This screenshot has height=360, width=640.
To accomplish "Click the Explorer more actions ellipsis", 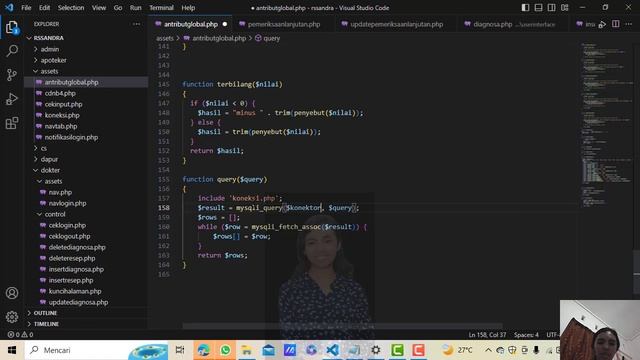I will 136,24.
